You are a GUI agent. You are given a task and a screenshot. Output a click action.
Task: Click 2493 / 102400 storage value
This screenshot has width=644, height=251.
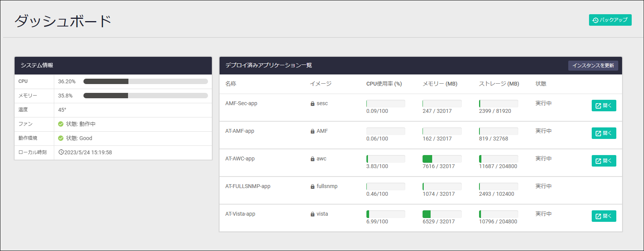pos(496,194)
